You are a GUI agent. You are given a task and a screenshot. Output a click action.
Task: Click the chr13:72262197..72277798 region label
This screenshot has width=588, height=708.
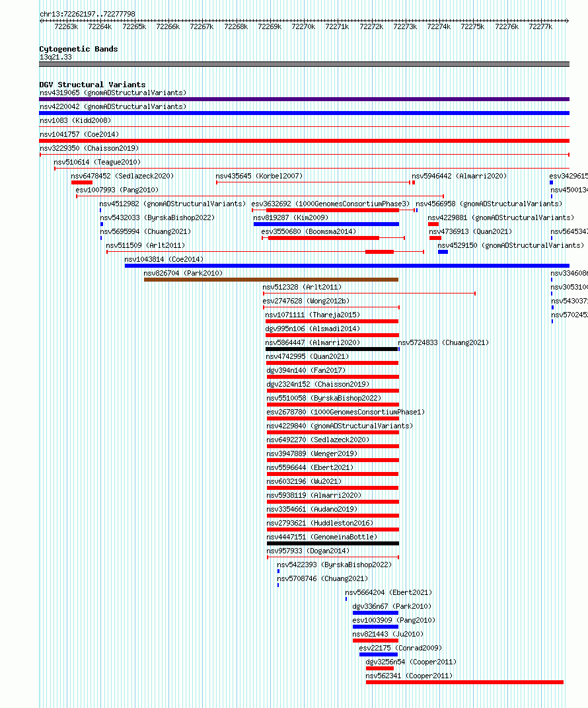[88, 14]
